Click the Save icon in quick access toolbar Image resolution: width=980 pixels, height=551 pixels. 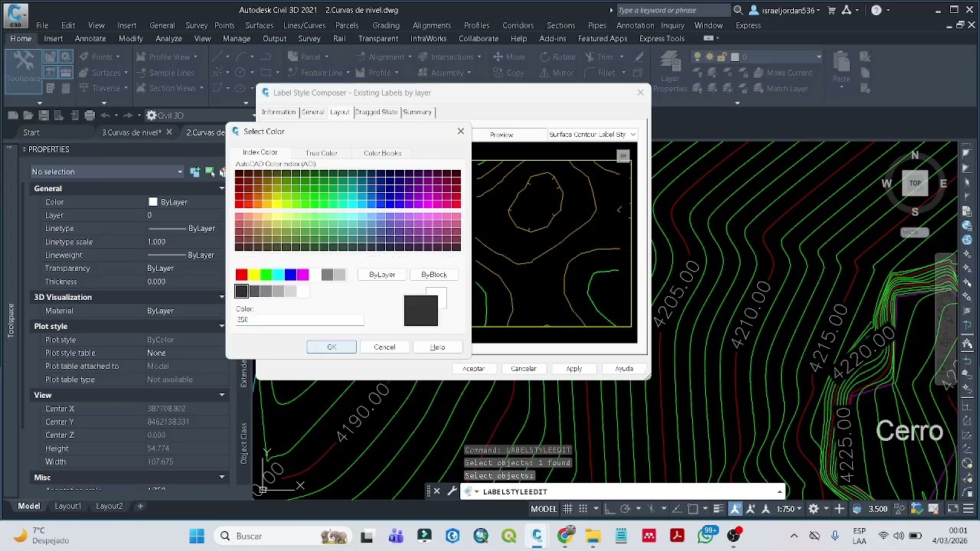pos(44,116)
